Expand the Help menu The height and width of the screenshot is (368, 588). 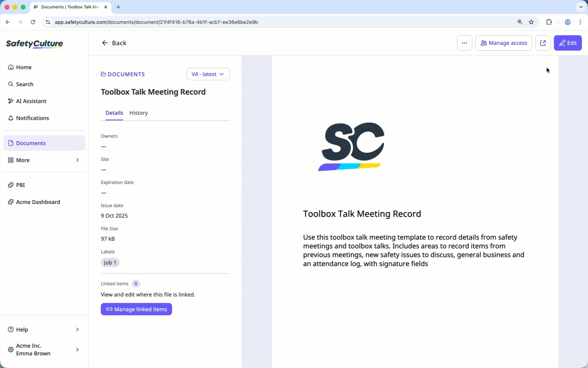tap(44, 329)
